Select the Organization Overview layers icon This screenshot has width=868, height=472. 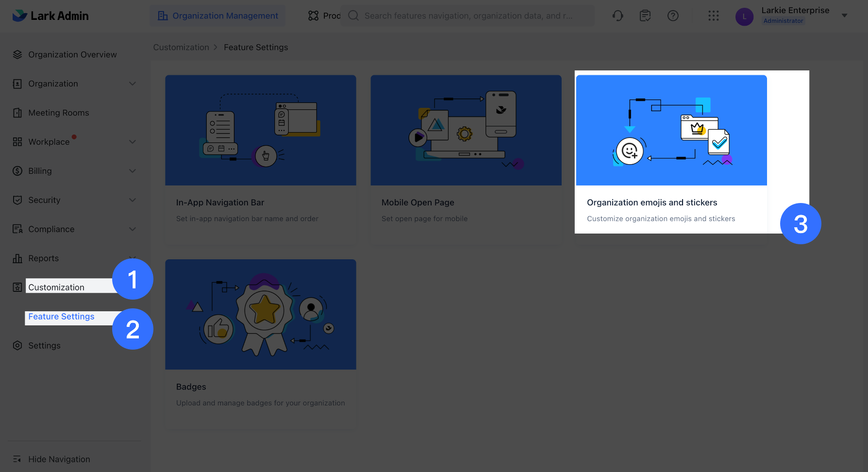coord(17,54)
